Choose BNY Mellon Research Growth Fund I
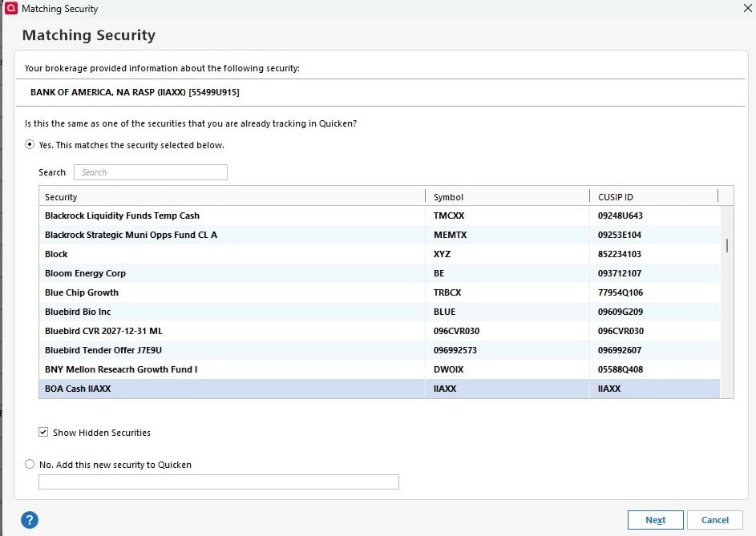 coord(232,369)
